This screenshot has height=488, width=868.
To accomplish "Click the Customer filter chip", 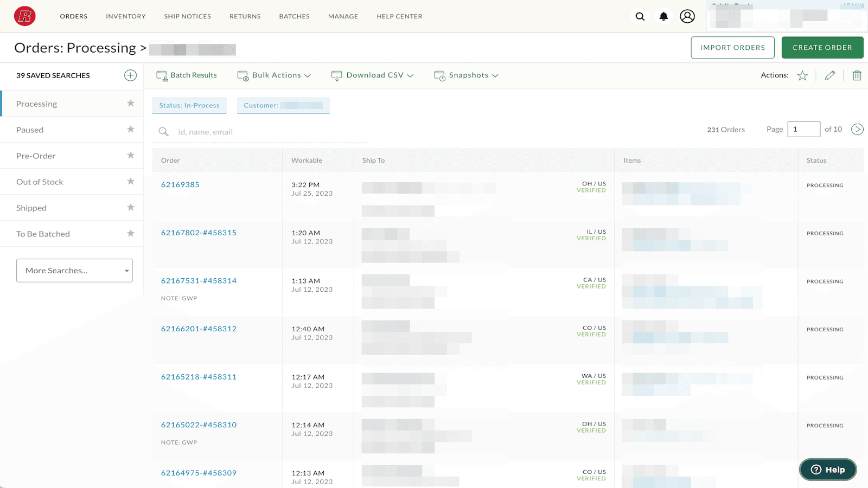I will [x=283, y=105].
